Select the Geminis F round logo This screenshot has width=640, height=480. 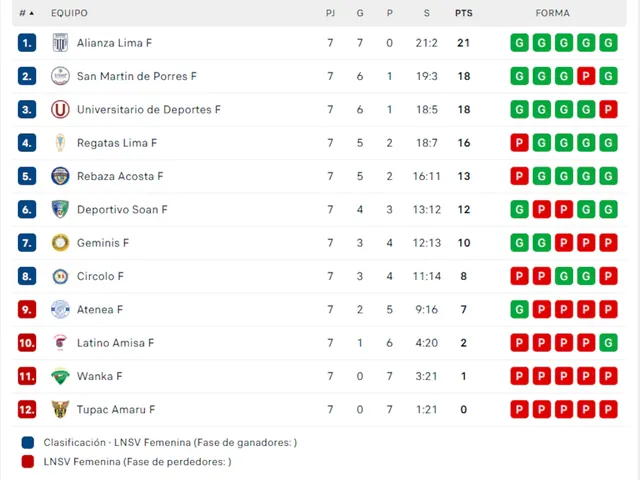pyautogui.click(x=60, y=243)
